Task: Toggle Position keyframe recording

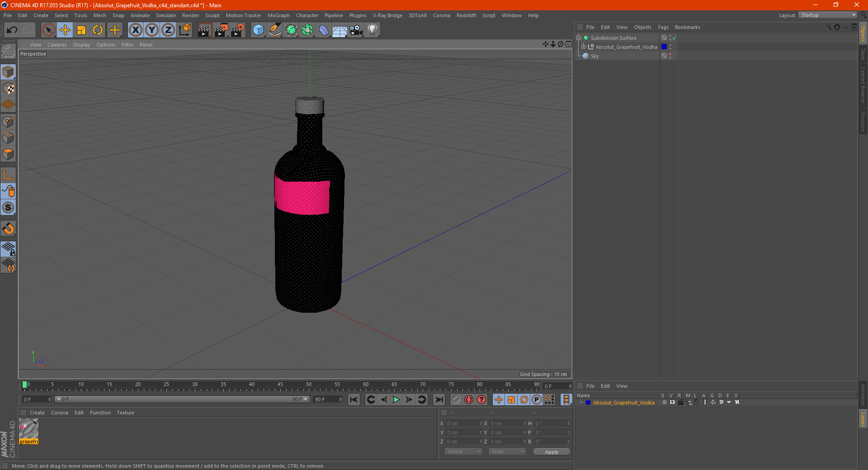Action: click(x=499, y=399)
